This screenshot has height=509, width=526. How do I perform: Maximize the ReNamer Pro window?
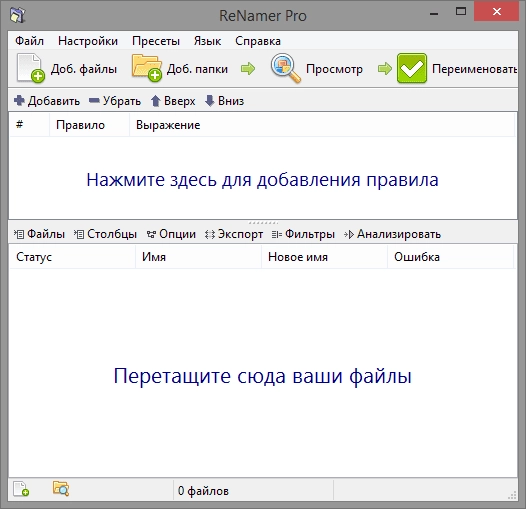461,12
